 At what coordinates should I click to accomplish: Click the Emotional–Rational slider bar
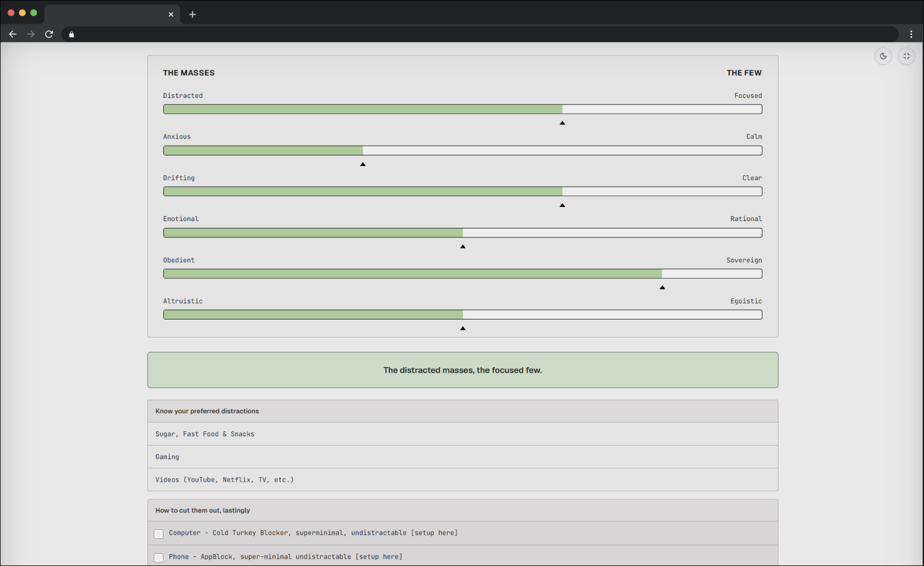click(463, 233)
